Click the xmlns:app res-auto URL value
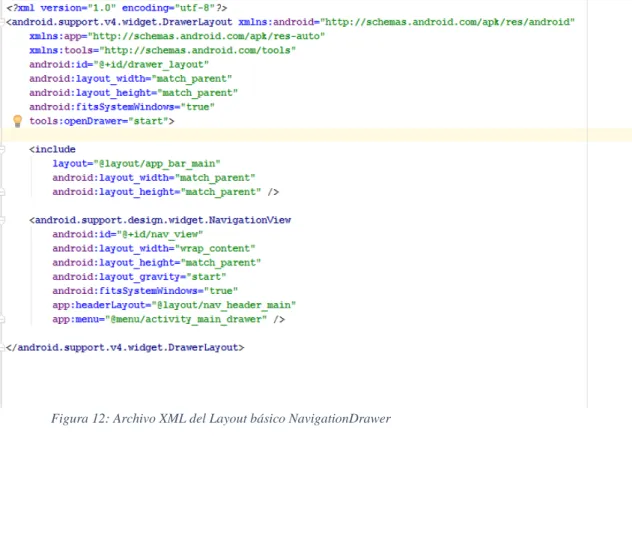The width and height of the screenshot is (632, 555). pos(206,36)
